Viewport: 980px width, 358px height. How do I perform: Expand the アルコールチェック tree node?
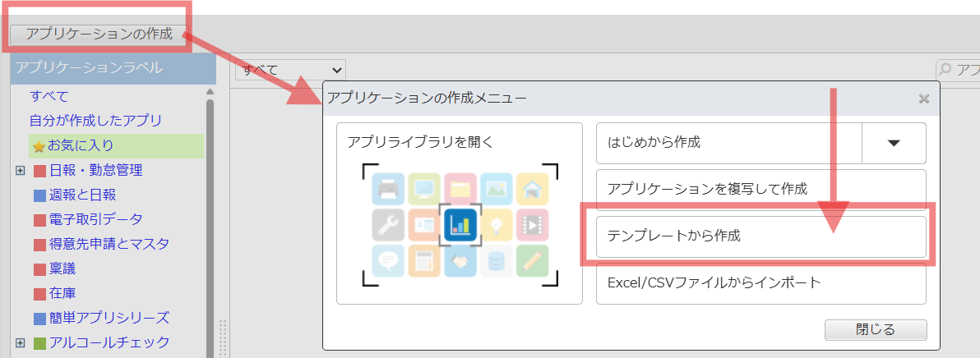pyautogui.click(x=21, y=342)
